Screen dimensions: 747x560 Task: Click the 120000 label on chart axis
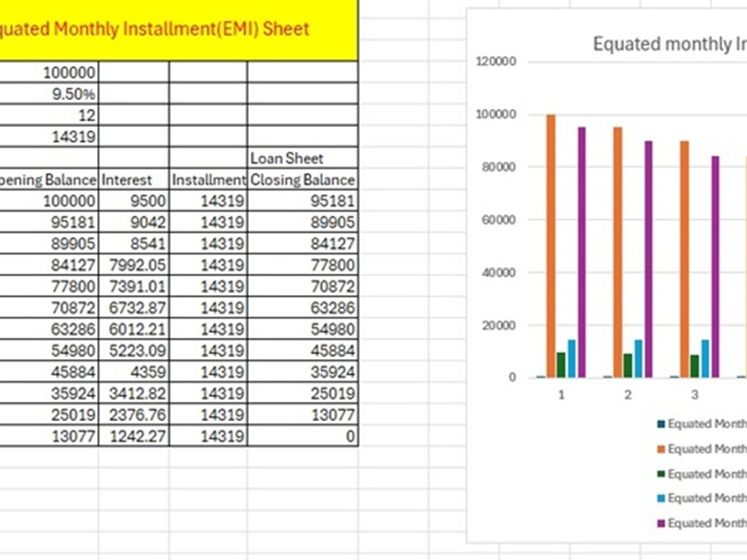point(496,61)
